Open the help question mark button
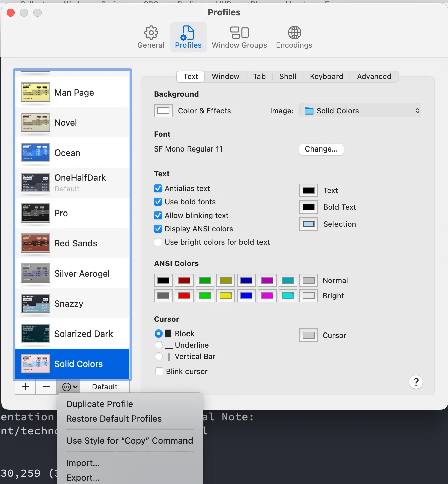The image size is (448, 484). (x=416, y=382)
